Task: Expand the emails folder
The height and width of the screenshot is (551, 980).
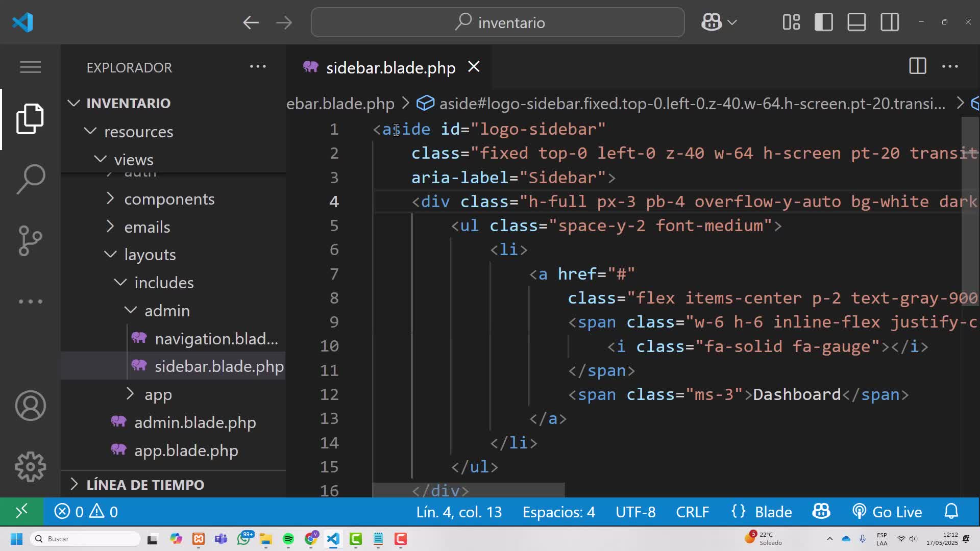Action: tap(110, 227)
